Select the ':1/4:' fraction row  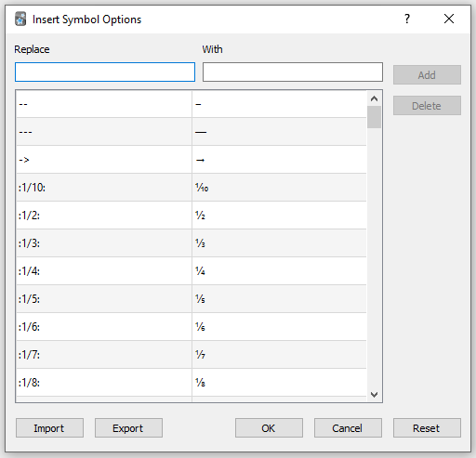tap(192, 271)
